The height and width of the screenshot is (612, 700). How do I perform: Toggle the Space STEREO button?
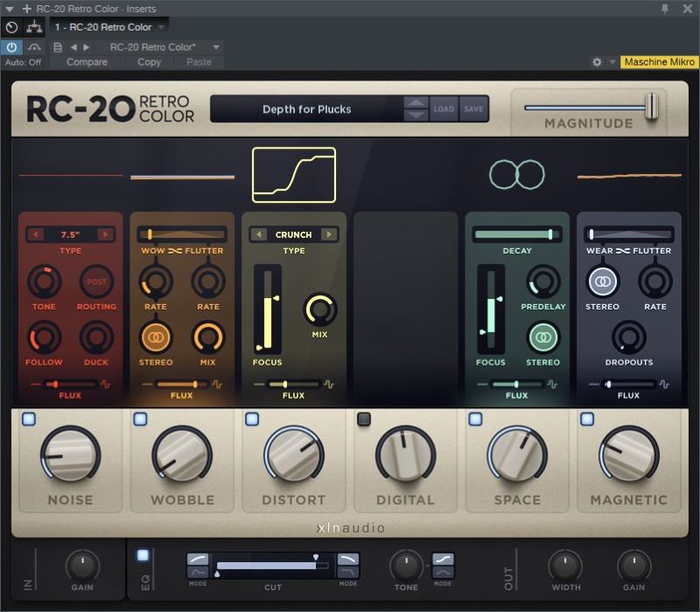pyautogui.click(x=542, y=337)
